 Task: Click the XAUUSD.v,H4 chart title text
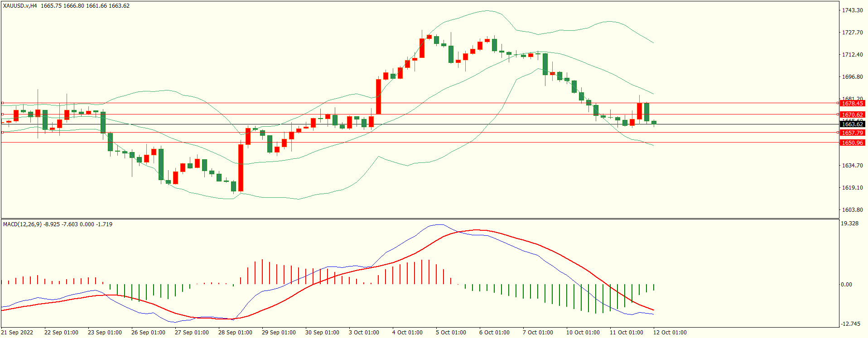point(20,6)
